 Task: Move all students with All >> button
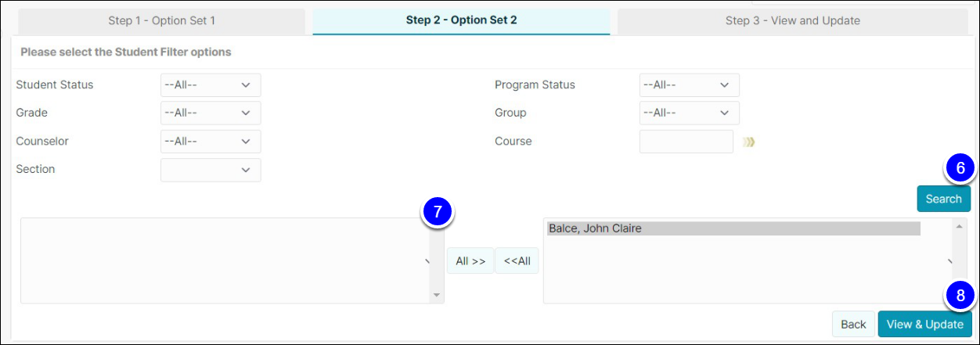(x=470, y=261)
